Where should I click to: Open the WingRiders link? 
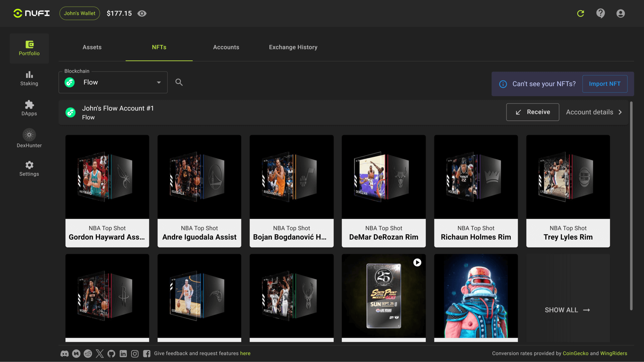(613, 354)
